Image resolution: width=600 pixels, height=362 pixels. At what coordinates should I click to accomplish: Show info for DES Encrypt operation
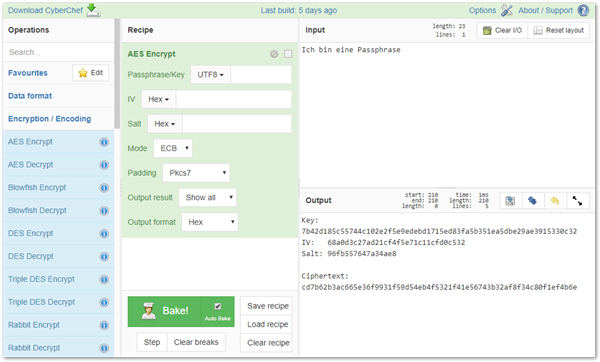point(104,234)
